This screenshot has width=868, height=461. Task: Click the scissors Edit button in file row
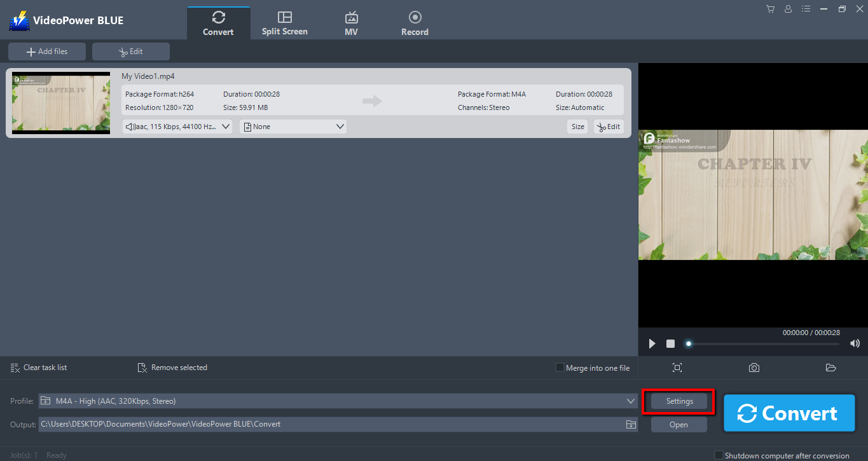click(609, 127)
